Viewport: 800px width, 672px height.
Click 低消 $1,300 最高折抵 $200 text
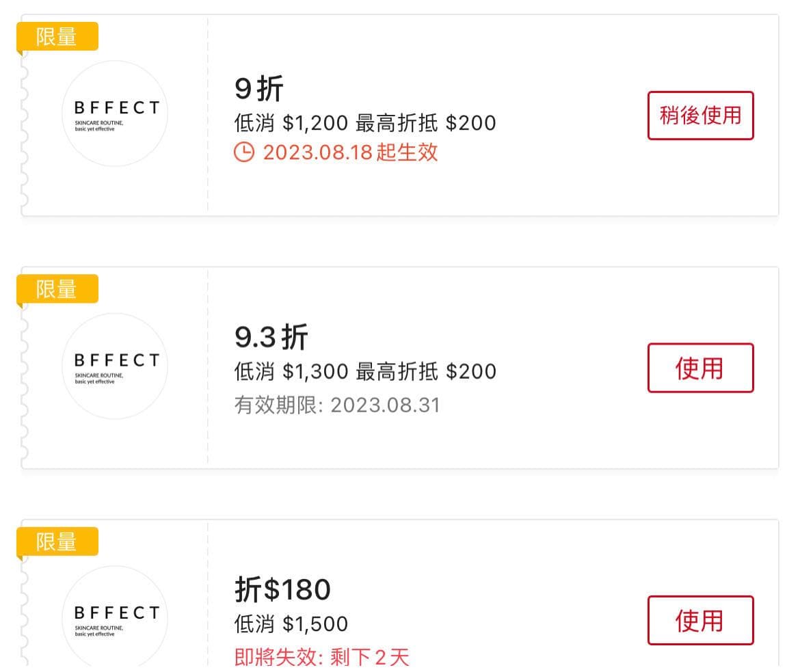click(x=365, y=371)
